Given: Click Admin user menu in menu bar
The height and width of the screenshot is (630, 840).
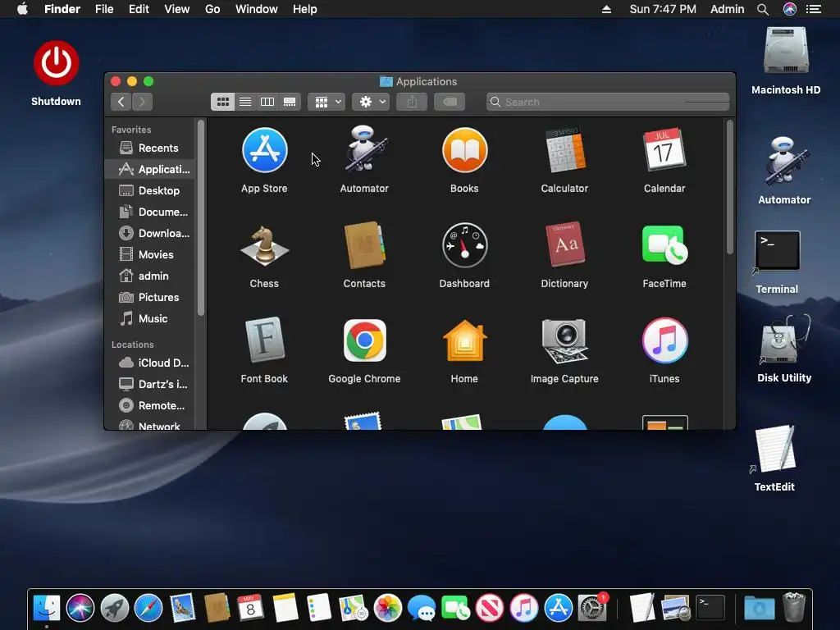Looking at the screenshot, I should click(x=727, y=9).
